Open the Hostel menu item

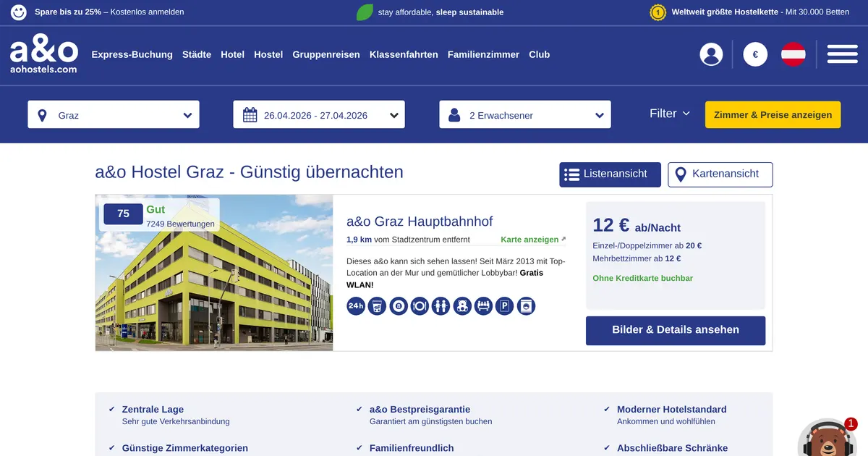point(268,54)
